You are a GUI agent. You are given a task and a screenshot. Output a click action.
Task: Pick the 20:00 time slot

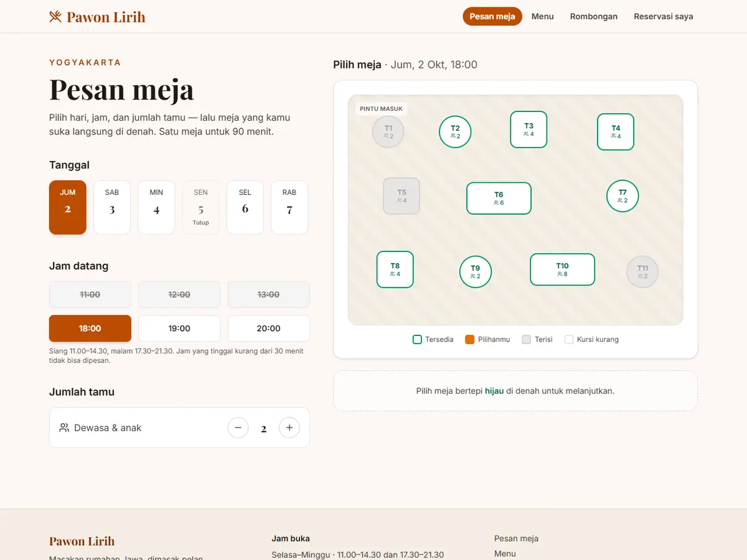click(269, 329)
